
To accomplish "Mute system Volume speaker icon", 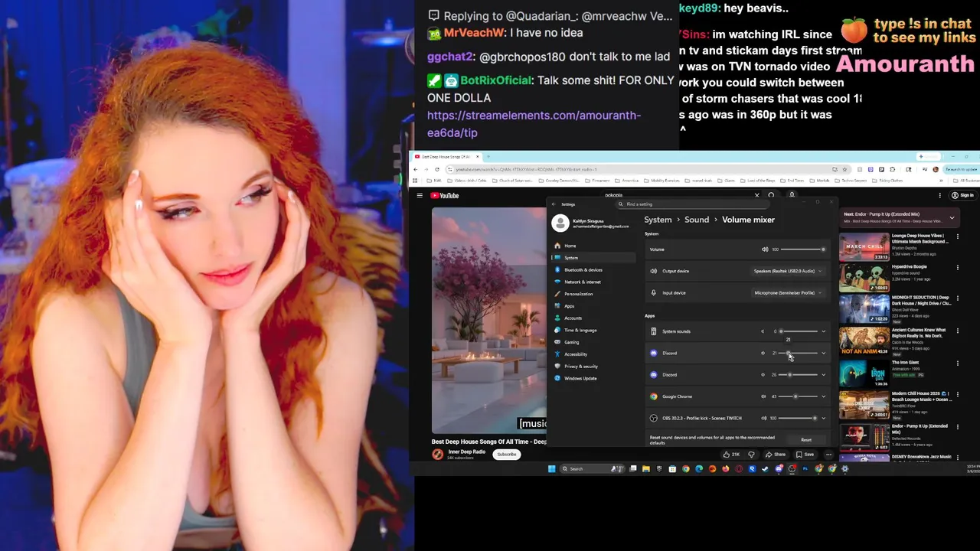I will pyautogui.click(x=764, y=249).
